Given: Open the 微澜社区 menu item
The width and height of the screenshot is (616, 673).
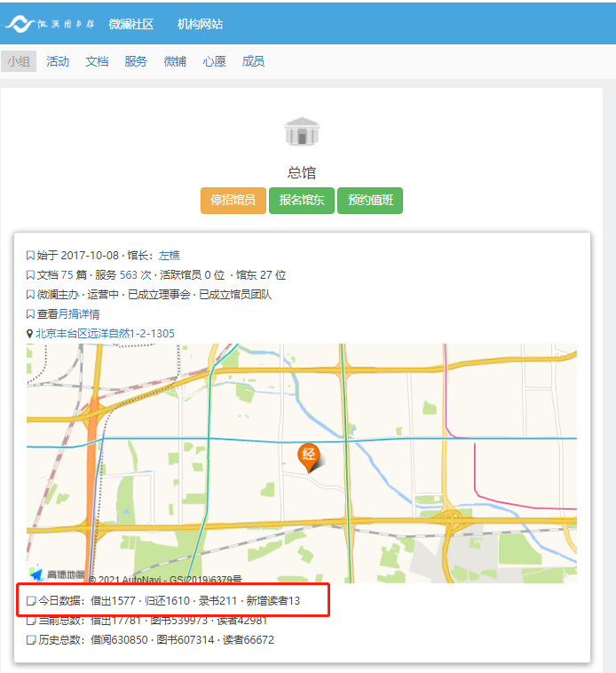Looking at the screenshot, I should coord(130,25).
